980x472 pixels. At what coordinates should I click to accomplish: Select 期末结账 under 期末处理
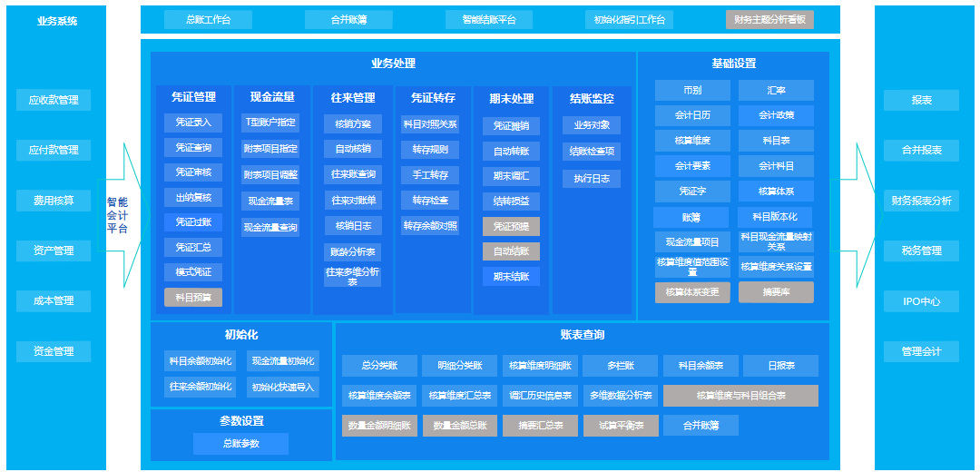(x=511, y=277)
